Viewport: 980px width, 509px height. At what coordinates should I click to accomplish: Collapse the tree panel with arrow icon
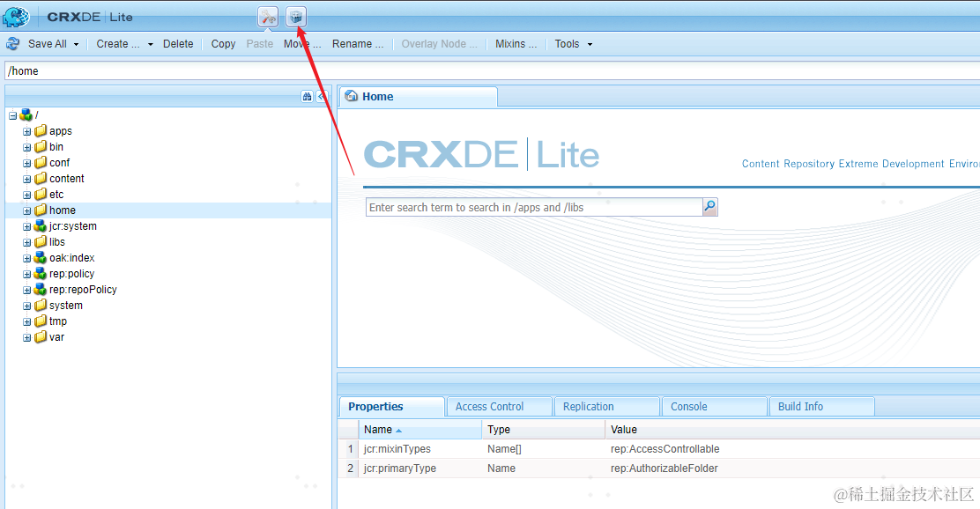click(322, 96)
